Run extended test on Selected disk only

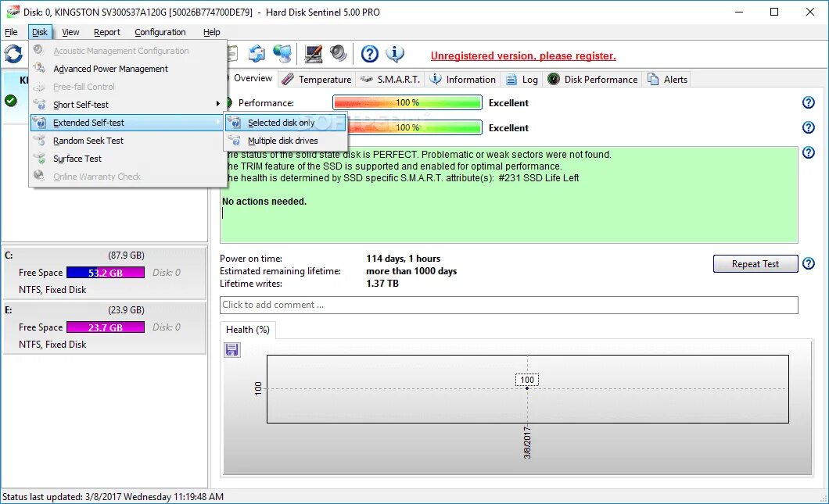pos(285,123)
